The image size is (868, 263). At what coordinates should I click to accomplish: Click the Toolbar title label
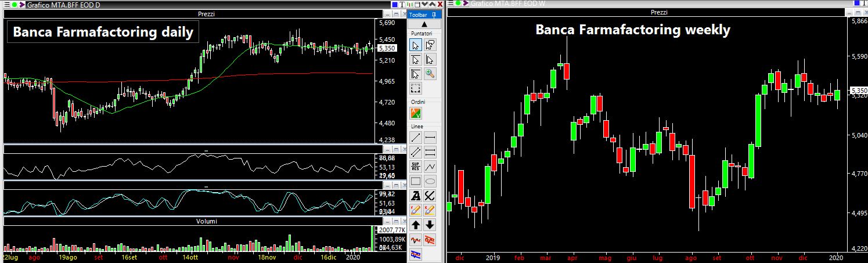pos(418,15)
